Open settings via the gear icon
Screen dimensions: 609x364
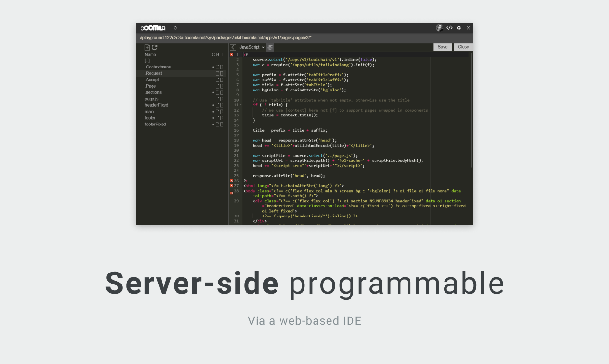(x=459, y=28)
